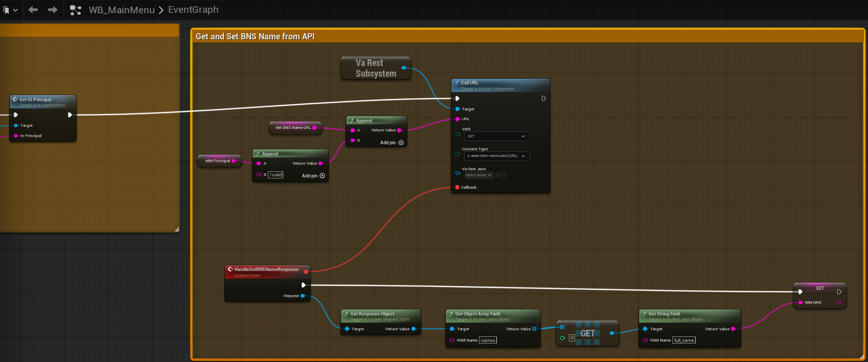Open the Verb dropdown showing GET

(496, 137)
